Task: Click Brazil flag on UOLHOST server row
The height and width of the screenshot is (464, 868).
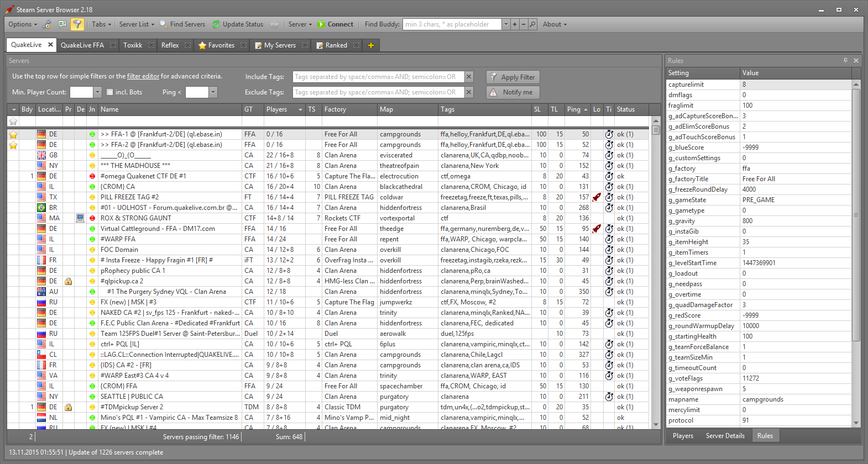Action: coord(41,208)
